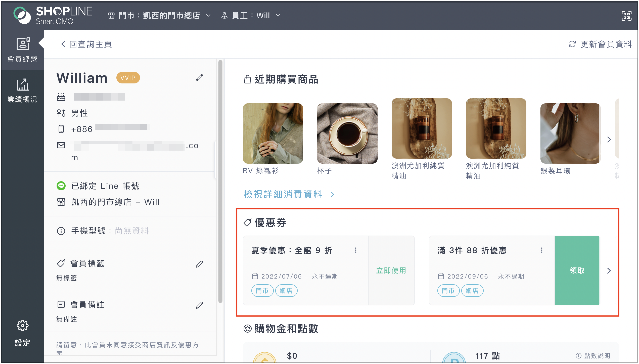
Task: Open 檢視詳細消費資料 link
Action: pyautogui.click(x=289, y=194)
